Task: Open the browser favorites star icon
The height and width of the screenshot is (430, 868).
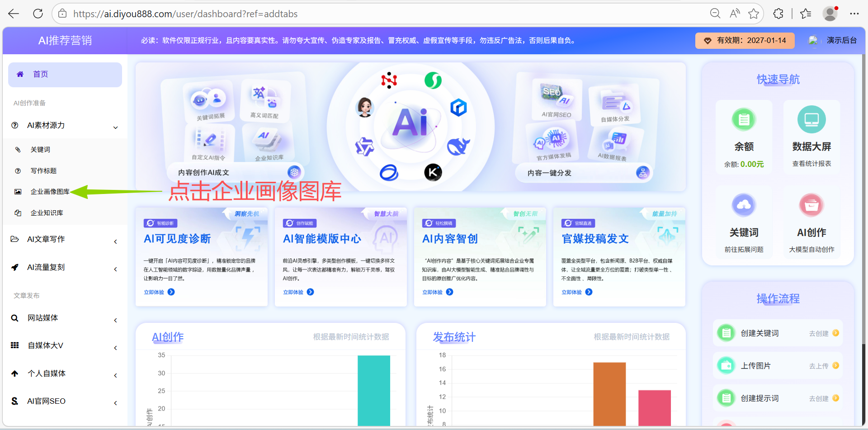Action: (x=754, y=14)
